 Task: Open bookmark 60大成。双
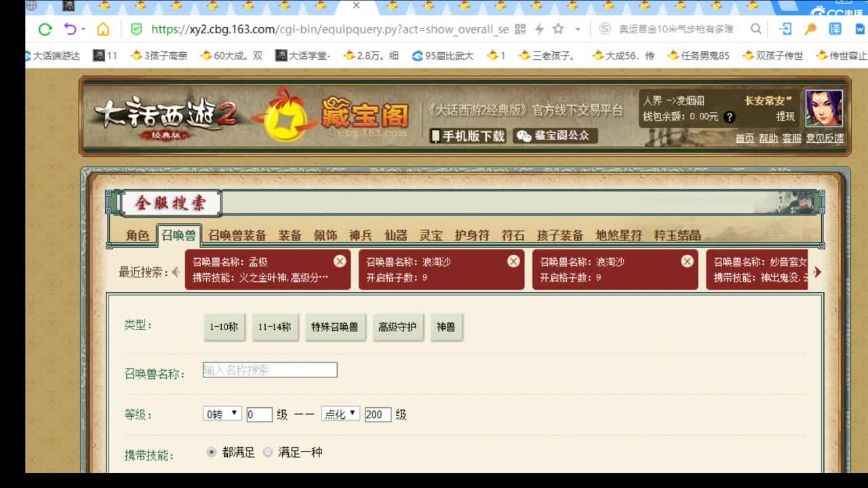(231, 56)
